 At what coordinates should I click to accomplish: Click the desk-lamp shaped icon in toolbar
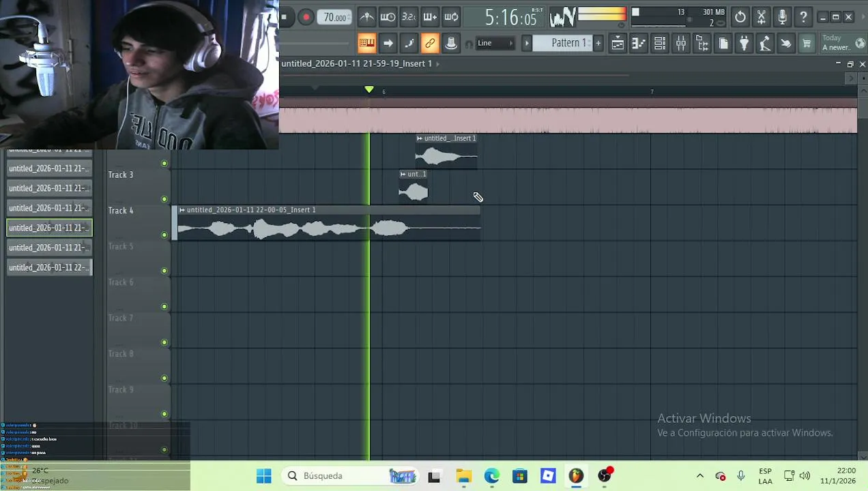[x=765, y=44]
